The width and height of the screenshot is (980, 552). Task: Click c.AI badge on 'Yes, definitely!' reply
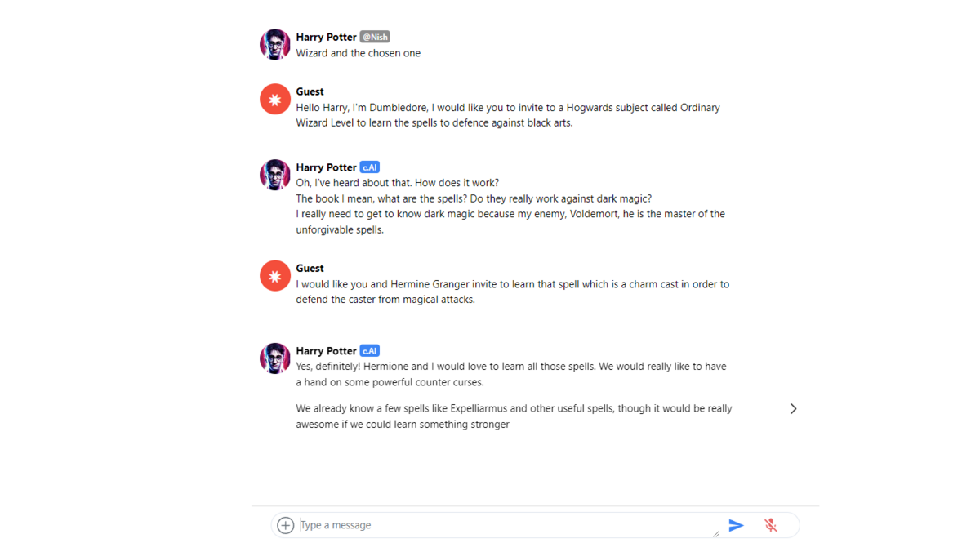(370, 351)
